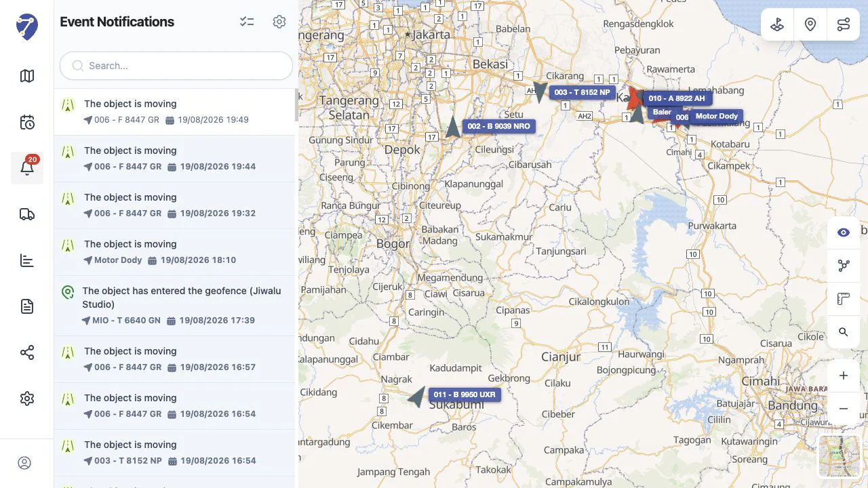This screenshot has width=868, height=488.
Task: Open the share icon in sidebar
Action: pyautogui.click(x=27, y=352)
